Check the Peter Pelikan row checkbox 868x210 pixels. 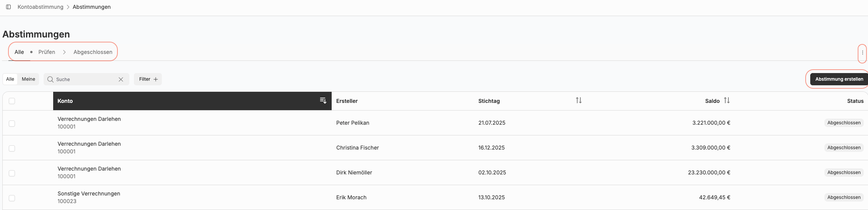coord(12,124)
